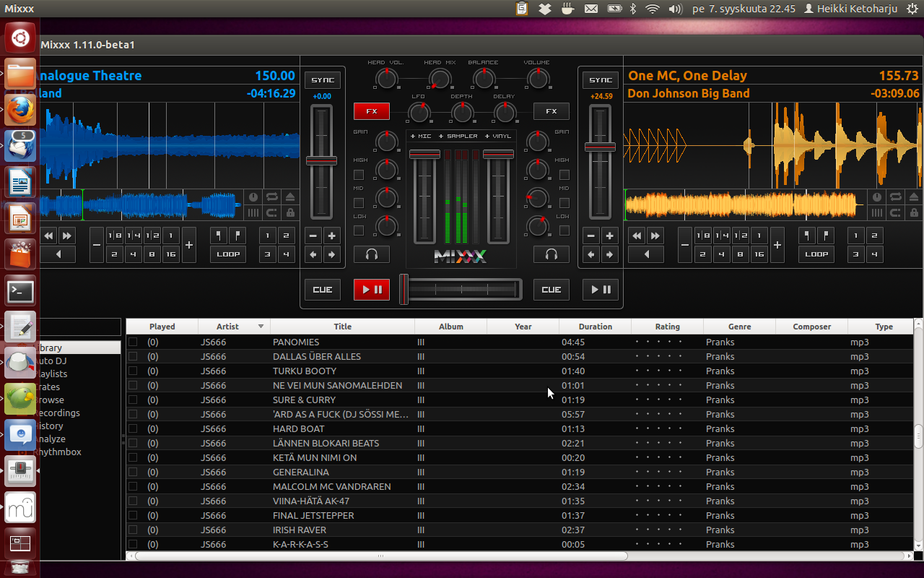This screenshot has height=578, width=924.
Task: Click left deck fast forward icon
Action: point(66,236)
